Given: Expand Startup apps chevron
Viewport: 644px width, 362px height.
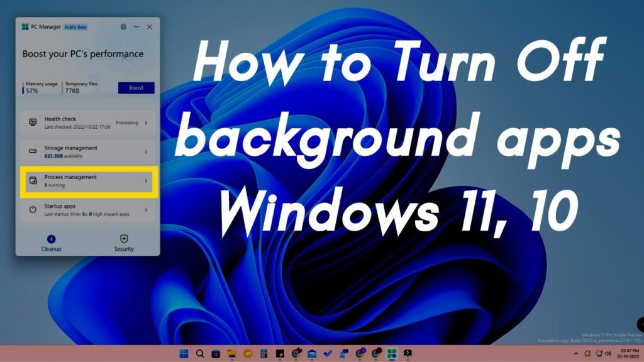Looking at the screenshot, I should tap(146, 210).
